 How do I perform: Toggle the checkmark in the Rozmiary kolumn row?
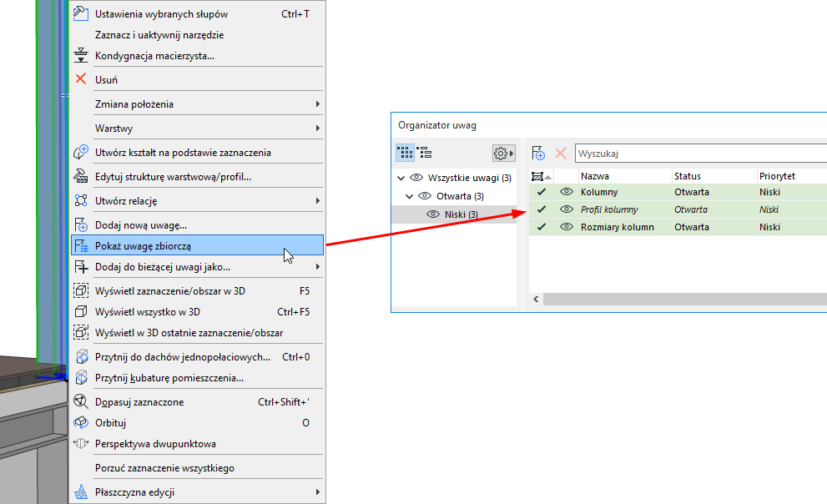tap(541, 227)
